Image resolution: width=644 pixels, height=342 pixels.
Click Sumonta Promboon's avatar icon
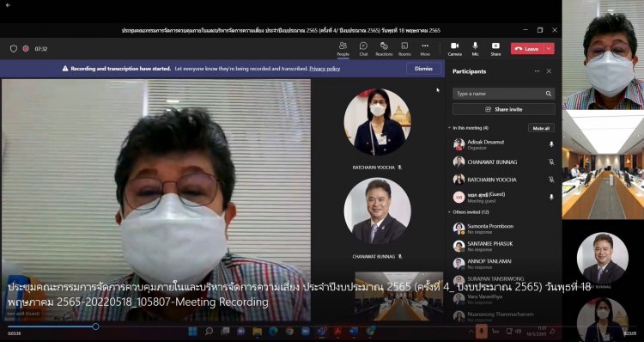coord(459,229)
